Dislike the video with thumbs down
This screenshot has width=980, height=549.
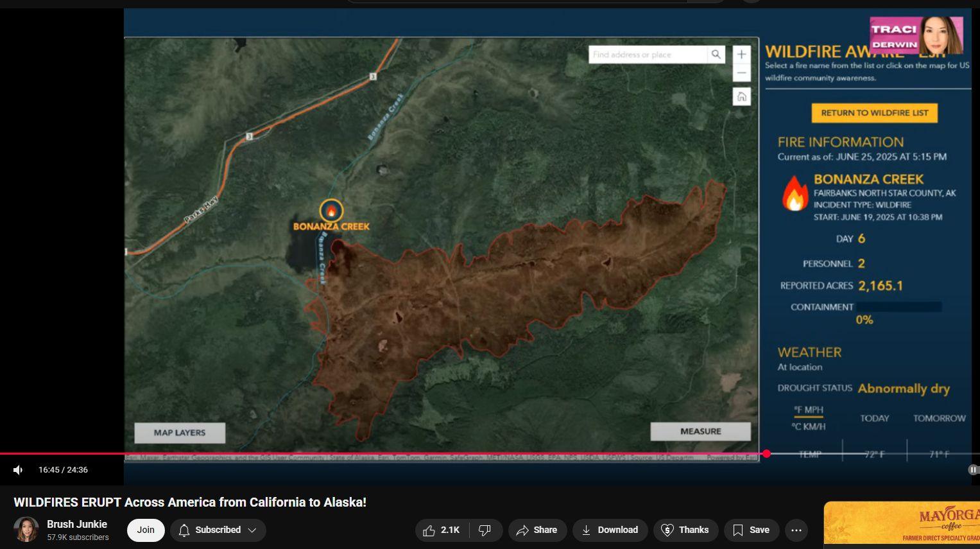(x=486, y=530)
